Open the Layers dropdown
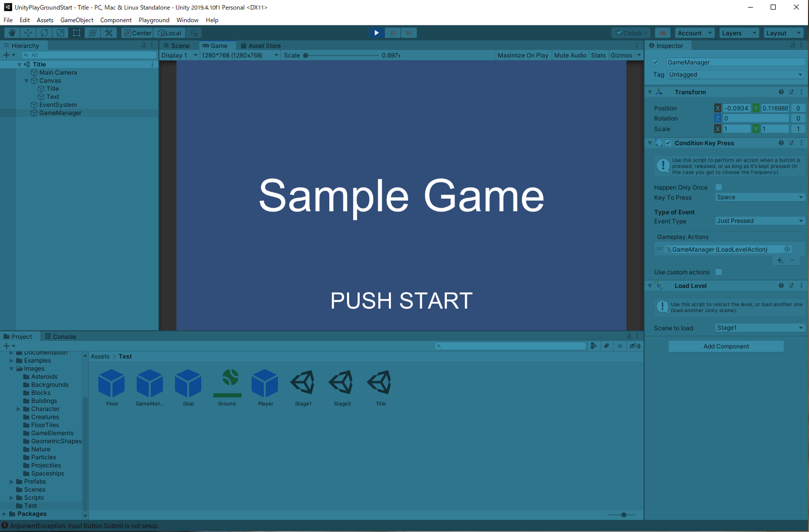 (x=739, y=33)
